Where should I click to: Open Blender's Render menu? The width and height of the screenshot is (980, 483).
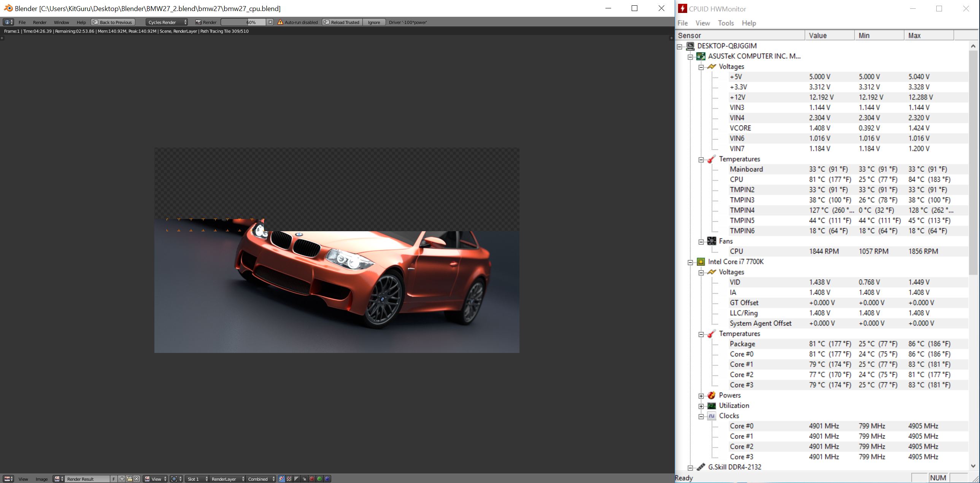pyautogui.click(x=40, y=22)
